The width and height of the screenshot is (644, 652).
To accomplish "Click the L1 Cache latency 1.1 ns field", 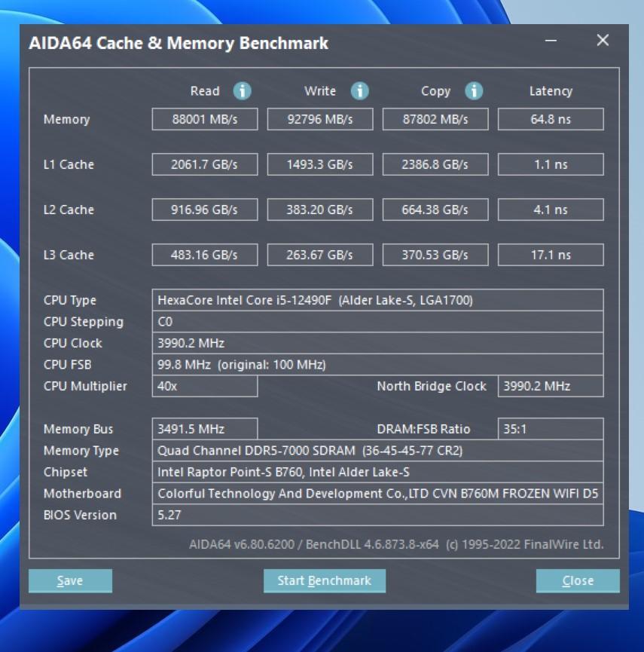I will [551, 164].
